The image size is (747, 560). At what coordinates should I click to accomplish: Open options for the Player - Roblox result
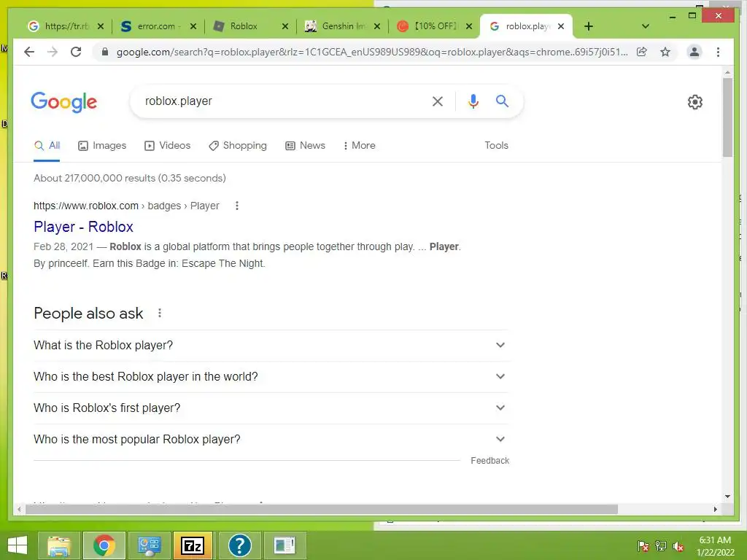[237, 206]
